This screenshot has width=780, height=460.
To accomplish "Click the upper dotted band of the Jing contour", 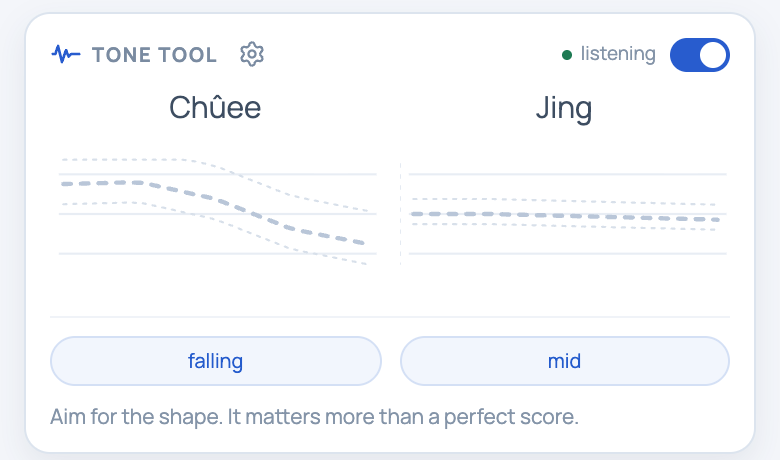I will pyautogui.click(x=564, y=201).
